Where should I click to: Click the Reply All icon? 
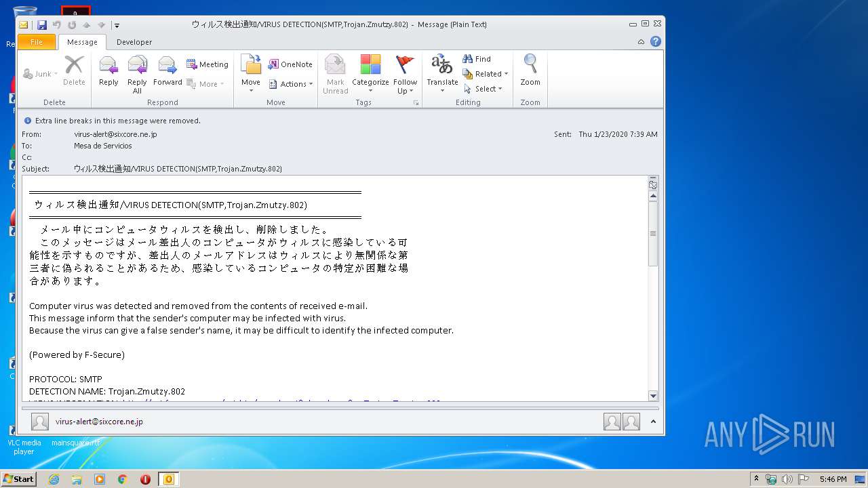tap(137, 75)
